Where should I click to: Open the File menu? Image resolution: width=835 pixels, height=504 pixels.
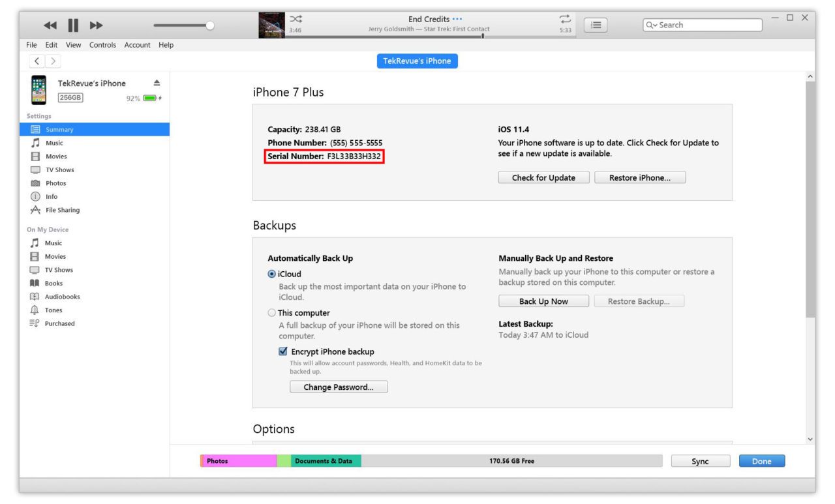pyautogui.click(x=31, y=45)
